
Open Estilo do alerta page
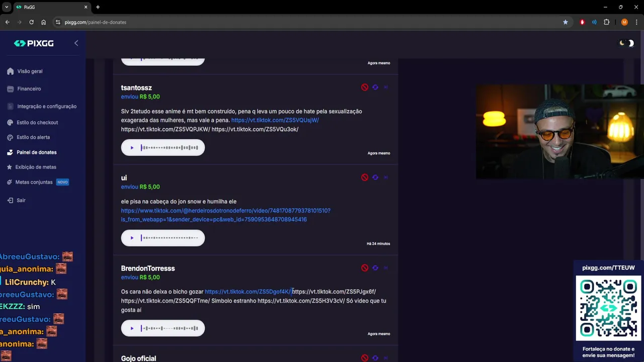point(33,137)
